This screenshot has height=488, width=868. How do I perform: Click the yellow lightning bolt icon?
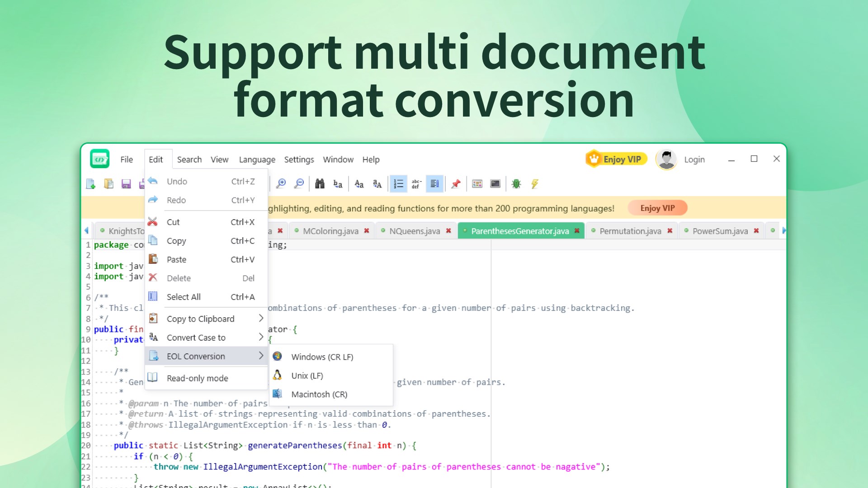point(535,183)
